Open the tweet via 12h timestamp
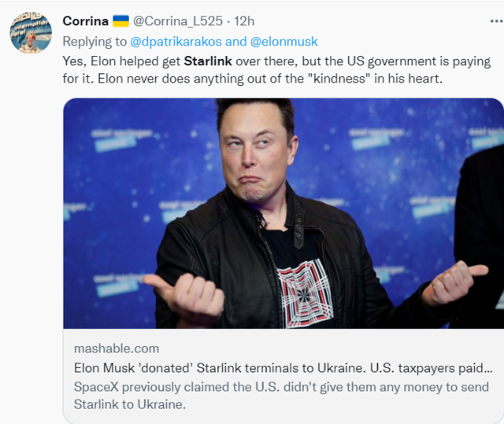The image size is (504, 424). (245, 21)
